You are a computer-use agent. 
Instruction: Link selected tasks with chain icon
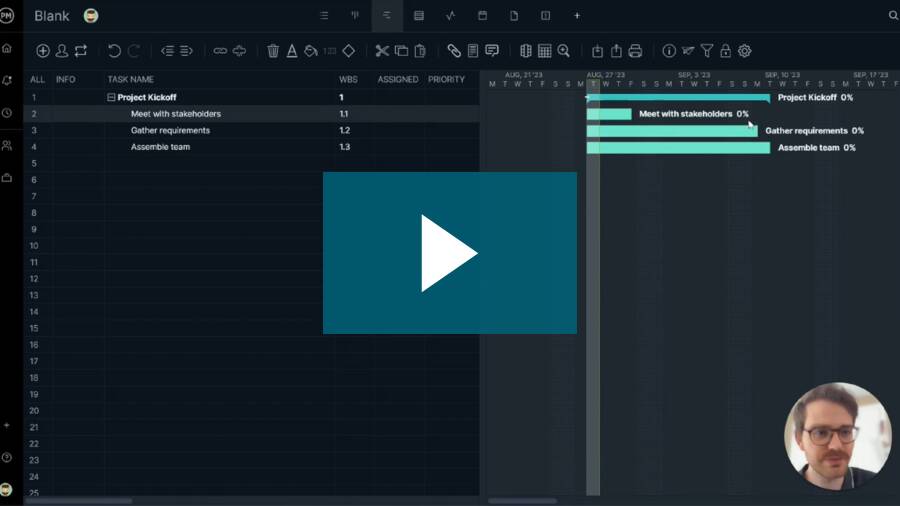coord(220,51)
